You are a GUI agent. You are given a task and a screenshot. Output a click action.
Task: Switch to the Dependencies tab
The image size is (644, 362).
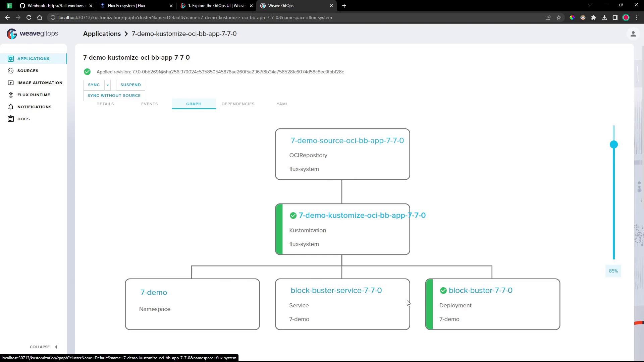click(x=238, y=104)
